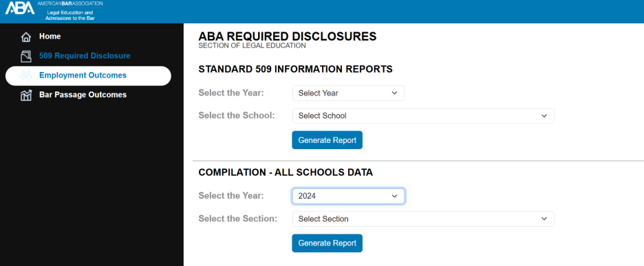Click 'AMERICAN BAR ASSOCIATION' header text
The width and height of the screenshot is (644, 266).
pos(69,3)
